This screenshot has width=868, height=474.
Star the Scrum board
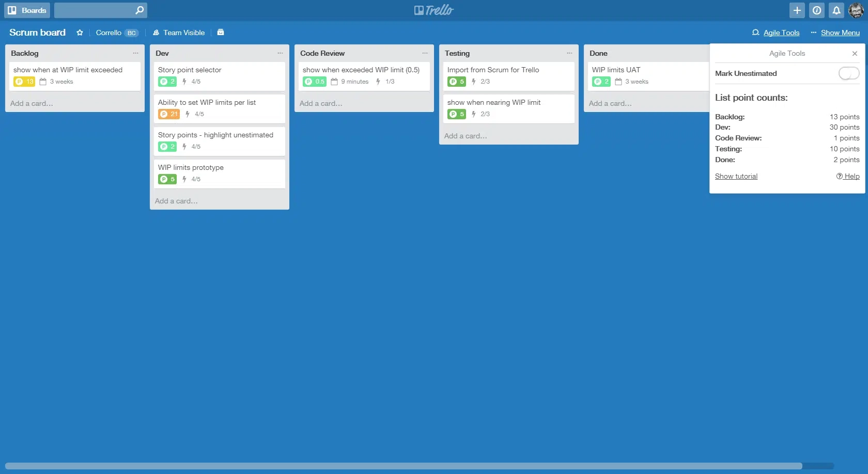80,33
